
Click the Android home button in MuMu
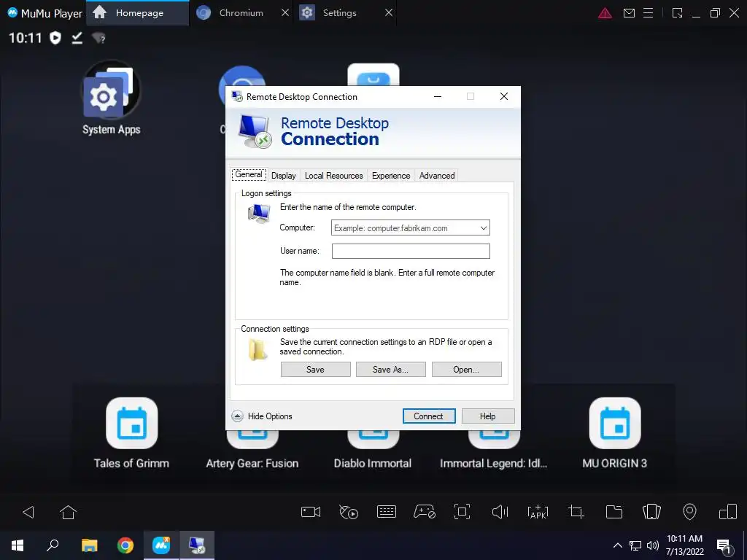tap(68, 513)
